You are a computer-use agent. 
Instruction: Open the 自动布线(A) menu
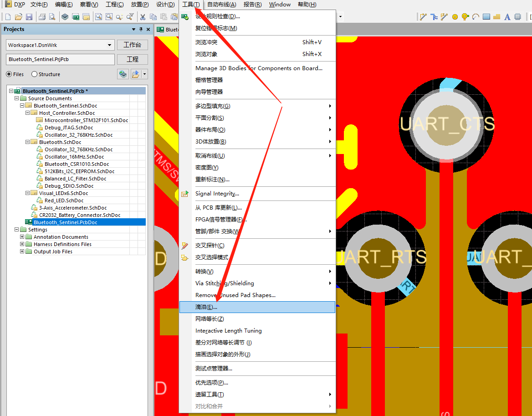tap(221, 5)
